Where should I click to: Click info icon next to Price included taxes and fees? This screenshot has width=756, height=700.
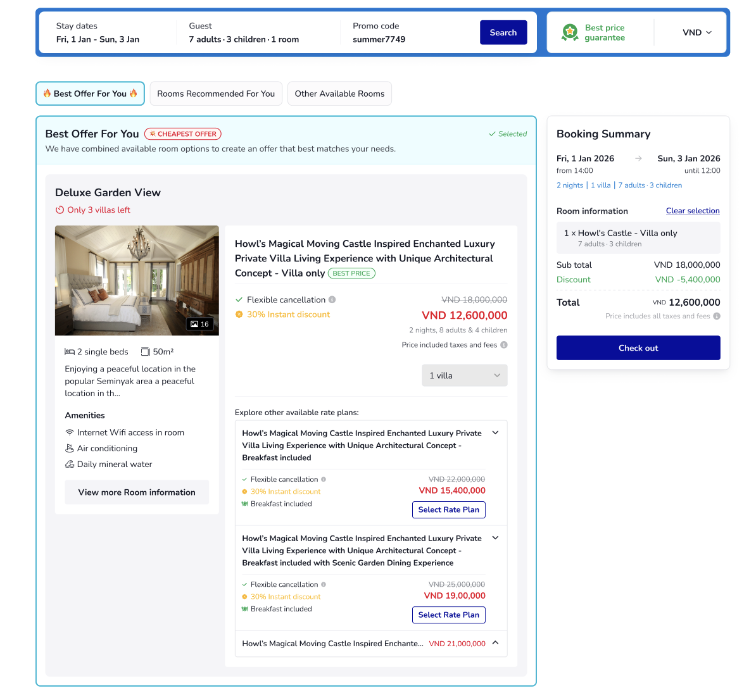coord(504,345)
